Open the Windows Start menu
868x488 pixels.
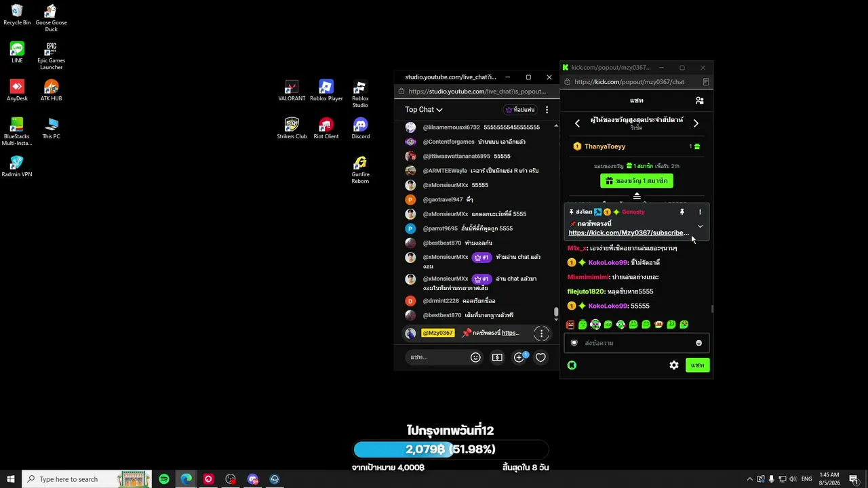tap(11, 479)
